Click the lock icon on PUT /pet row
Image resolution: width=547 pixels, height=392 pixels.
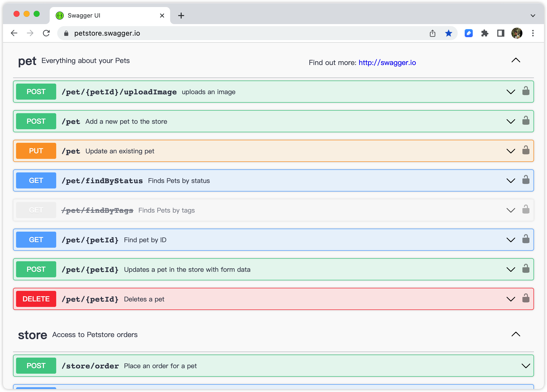pyautogui.click(x=526, y=150)
